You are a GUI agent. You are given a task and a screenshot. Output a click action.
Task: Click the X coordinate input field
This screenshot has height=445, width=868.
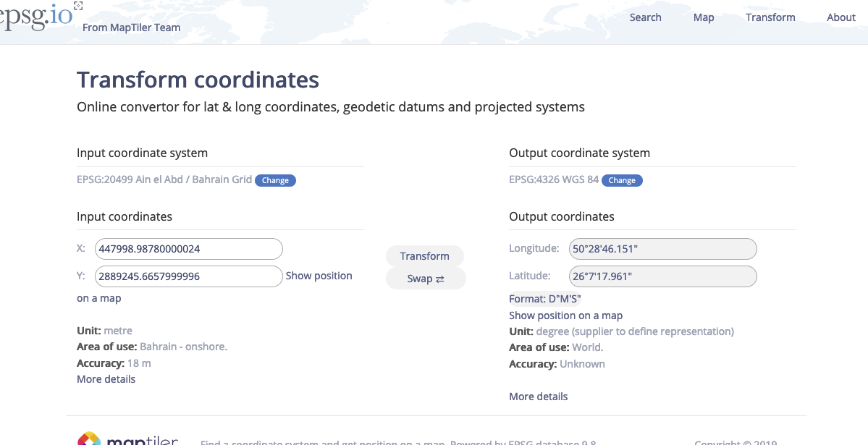click(188, 249)
